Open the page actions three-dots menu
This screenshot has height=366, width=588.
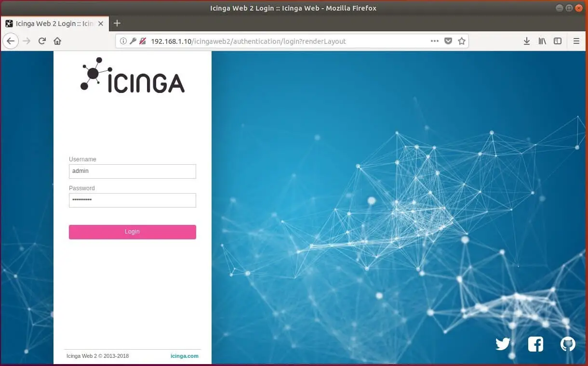pos(435,41)
